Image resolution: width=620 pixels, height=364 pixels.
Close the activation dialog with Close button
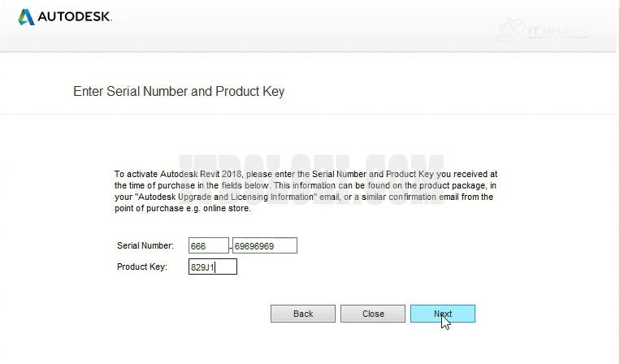click(x=373, y=314)
